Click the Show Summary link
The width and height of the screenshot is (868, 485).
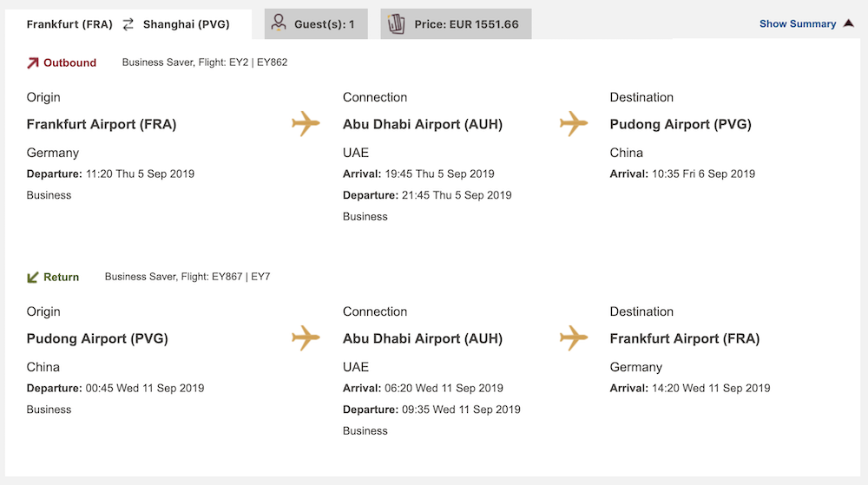click(798, 23)
